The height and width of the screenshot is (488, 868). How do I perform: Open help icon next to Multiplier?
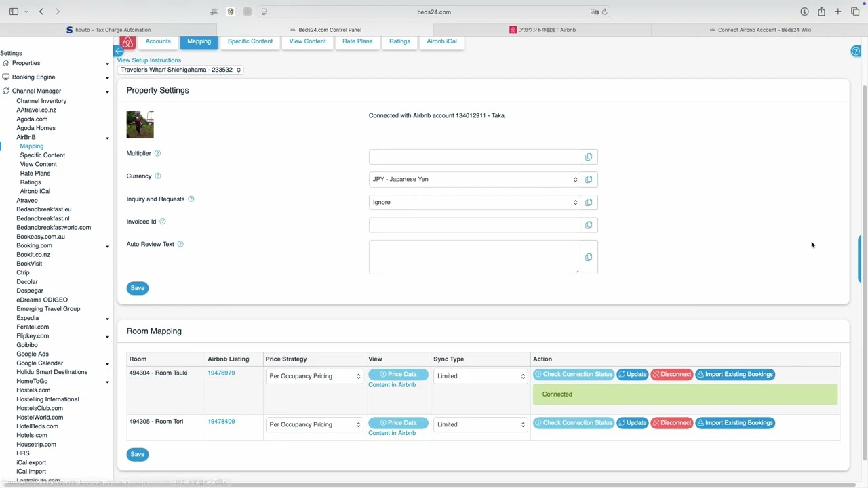click(x=157, y=154)
